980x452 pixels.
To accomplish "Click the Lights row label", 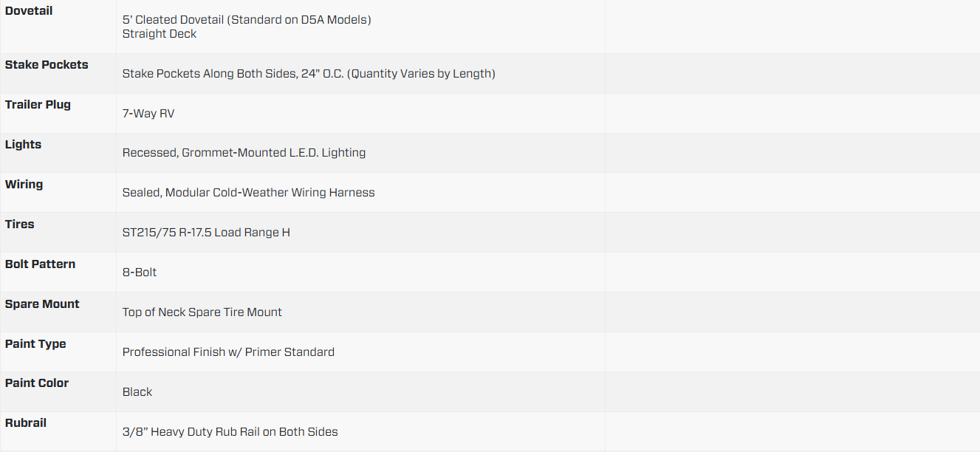I will click(x=23, y=145).
